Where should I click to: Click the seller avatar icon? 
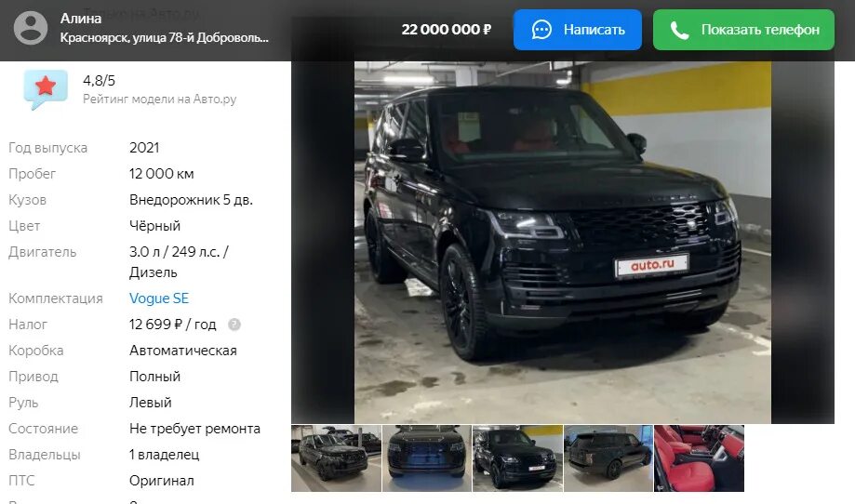[31, 28]
